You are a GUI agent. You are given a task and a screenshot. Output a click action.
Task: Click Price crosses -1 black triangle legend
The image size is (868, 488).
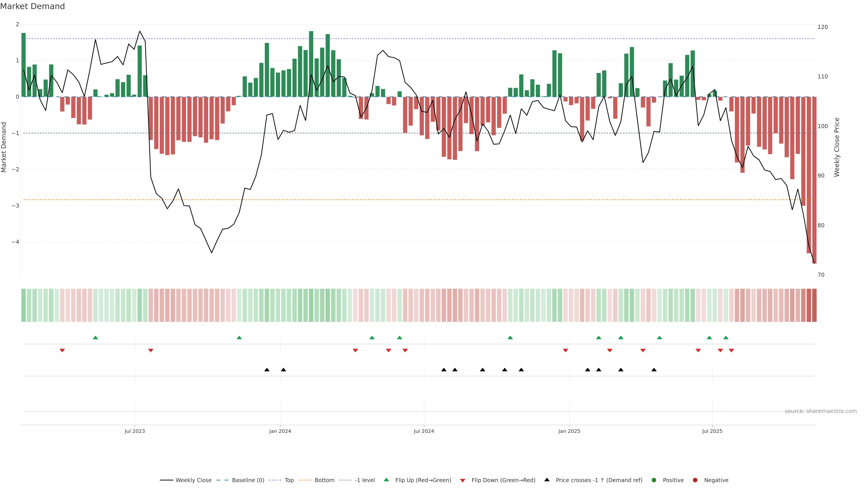[x=547, y=480]
